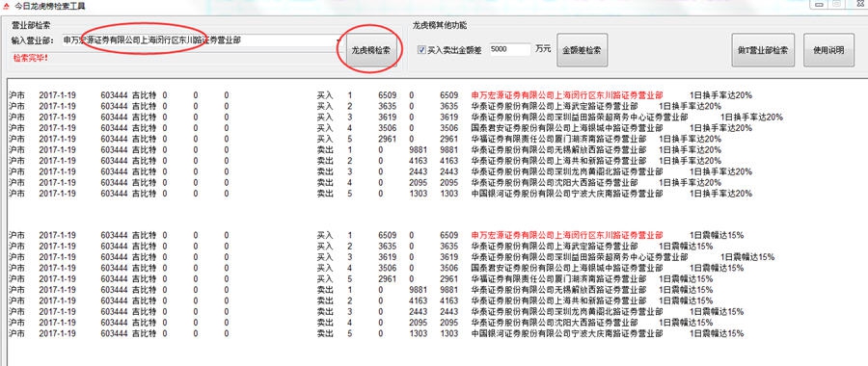Click 华泰证券深圳益田路荣超商务中心 in 换手率达20% block
868x366 pixels.
click(580, 118)
